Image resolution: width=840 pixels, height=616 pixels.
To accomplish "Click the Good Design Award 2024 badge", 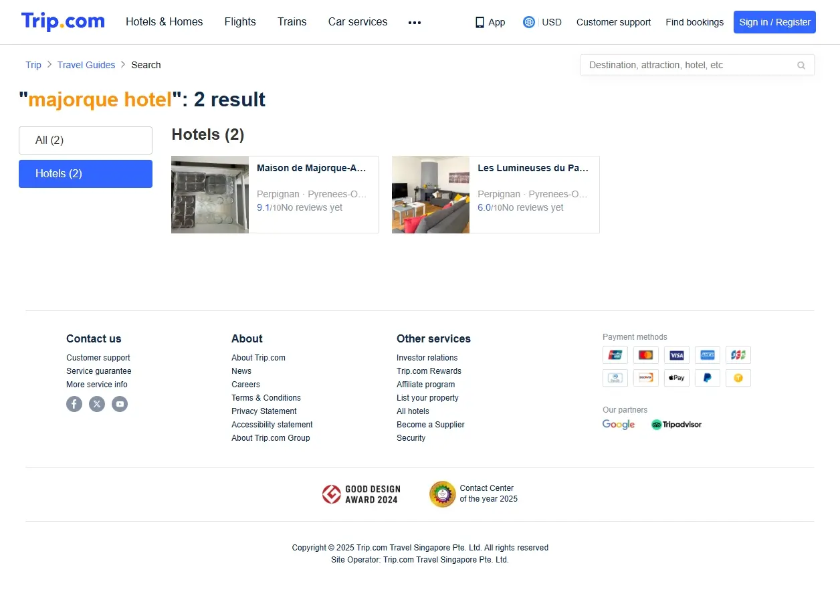I will (360, 494).
